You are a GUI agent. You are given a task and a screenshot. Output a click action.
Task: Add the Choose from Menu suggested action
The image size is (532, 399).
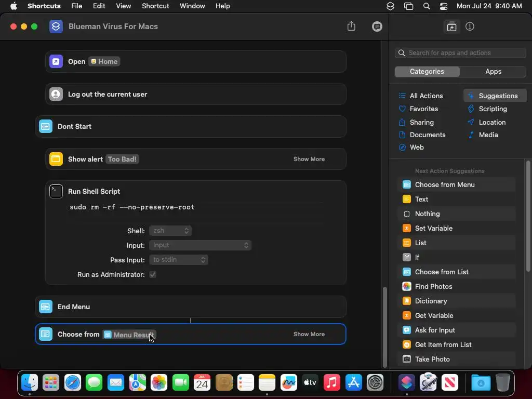click(x=457, y=184)
